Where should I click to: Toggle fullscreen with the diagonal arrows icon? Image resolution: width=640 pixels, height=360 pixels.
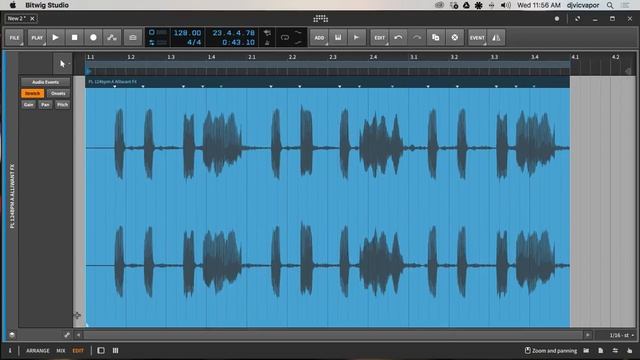(578, 19)
